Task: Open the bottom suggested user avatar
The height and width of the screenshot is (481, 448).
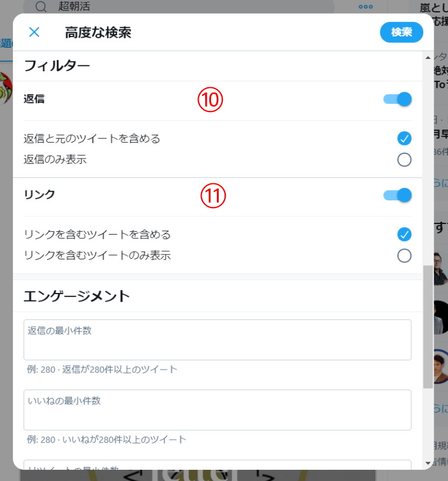Action: [x=441, y=367]
